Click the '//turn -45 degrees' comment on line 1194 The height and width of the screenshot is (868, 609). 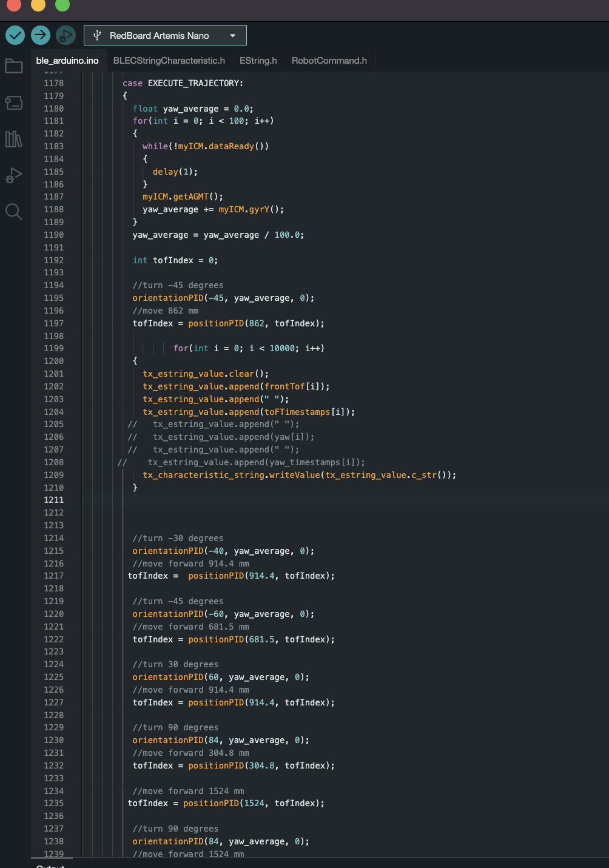tap(178, 285)
